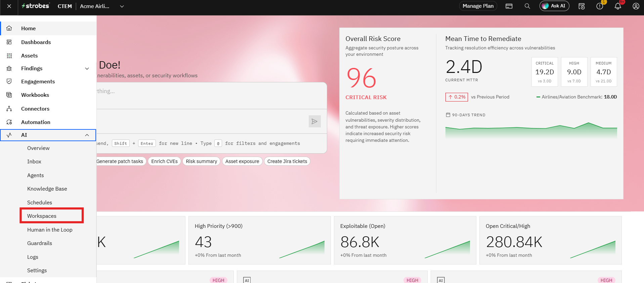Open the credit card billing icon
The image size is (644, 283).
click(509, 6)
